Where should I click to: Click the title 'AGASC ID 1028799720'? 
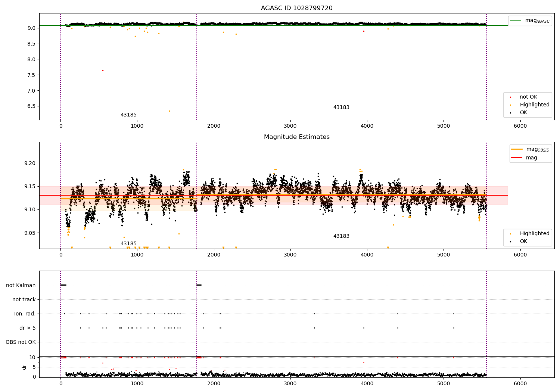click(296, 8)
